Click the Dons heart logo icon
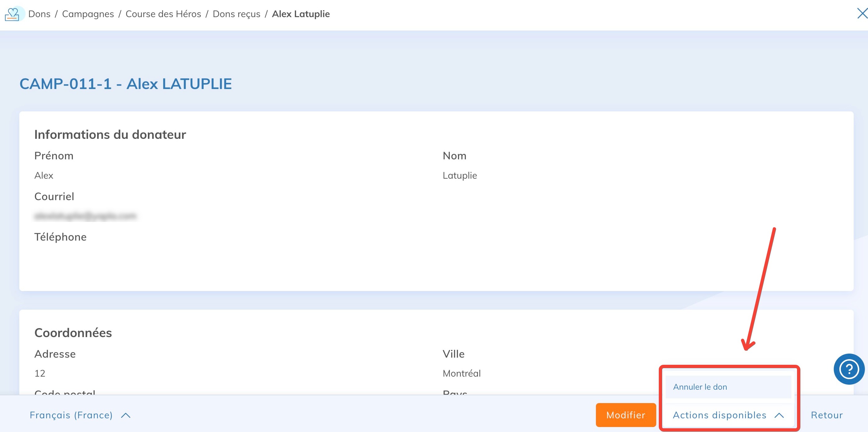The image size is (868, 432). (x=13, y=14)
